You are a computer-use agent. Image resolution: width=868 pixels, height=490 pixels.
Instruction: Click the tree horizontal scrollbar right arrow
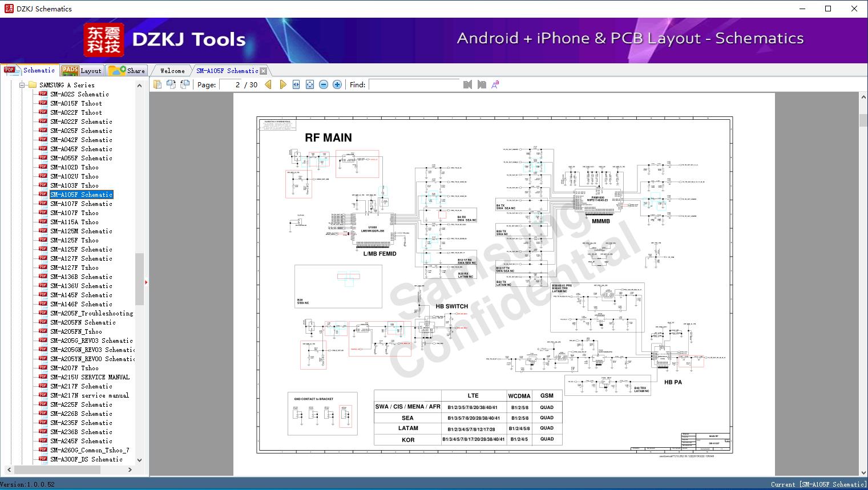[x=130, y=469]
